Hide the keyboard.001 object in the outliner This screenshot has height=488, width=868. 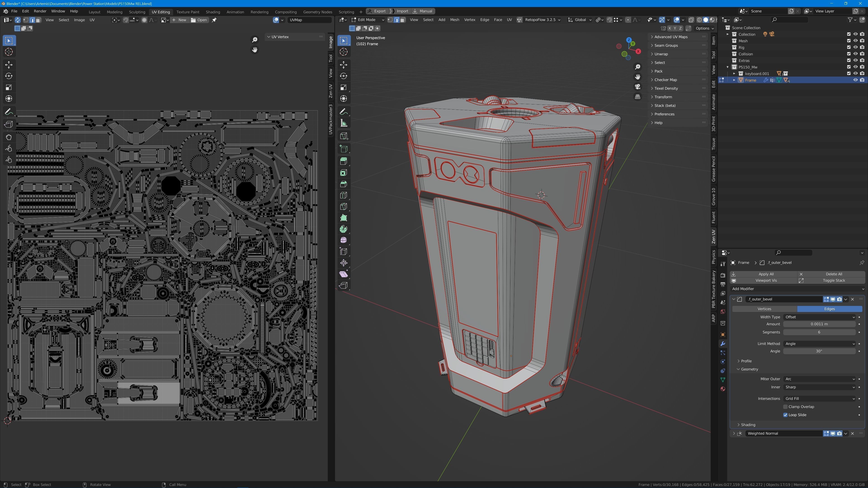click(855, 73)
